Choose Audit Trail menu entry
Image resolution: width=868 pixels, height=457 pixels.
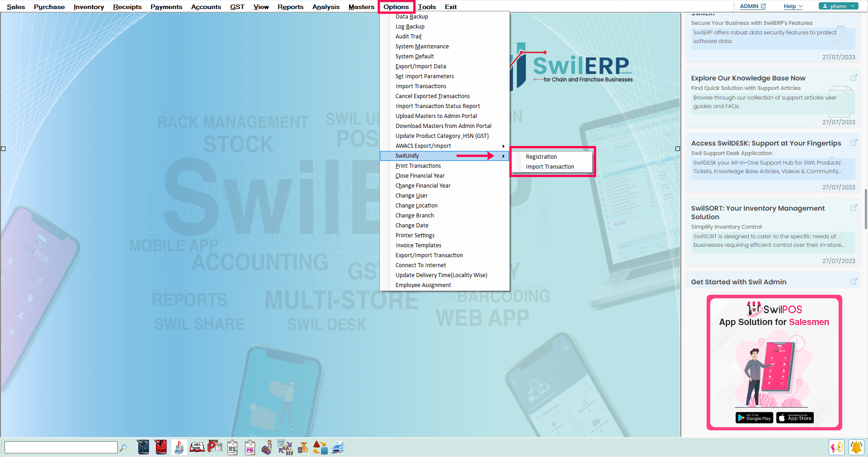444,37
